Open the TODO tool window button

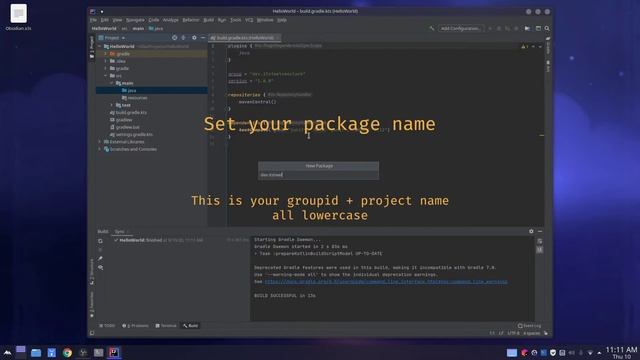[x=107, y=326]
